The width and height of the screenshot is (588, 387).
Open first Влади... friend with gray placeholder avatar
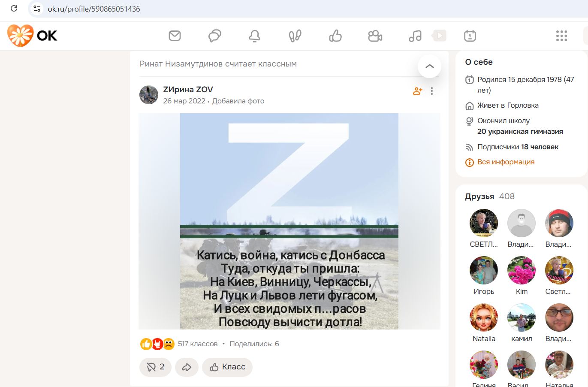522,223
